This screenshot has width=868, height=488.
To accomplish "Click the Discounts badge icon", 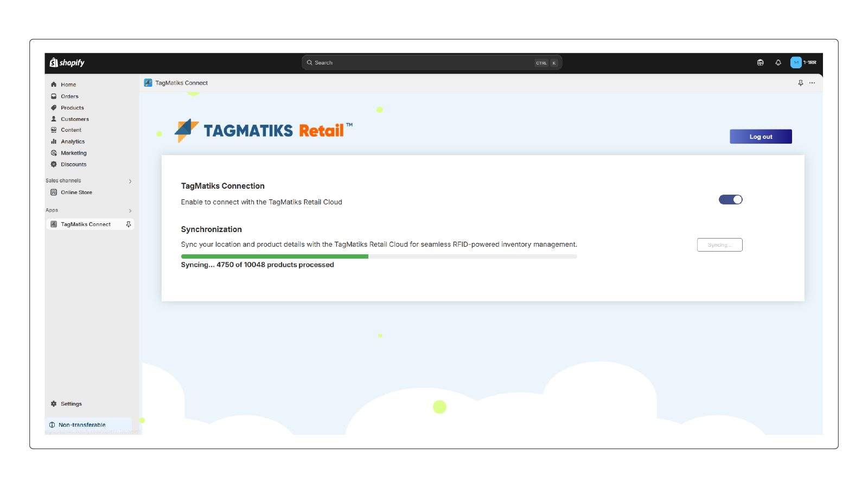I will (x=54, y=164).
